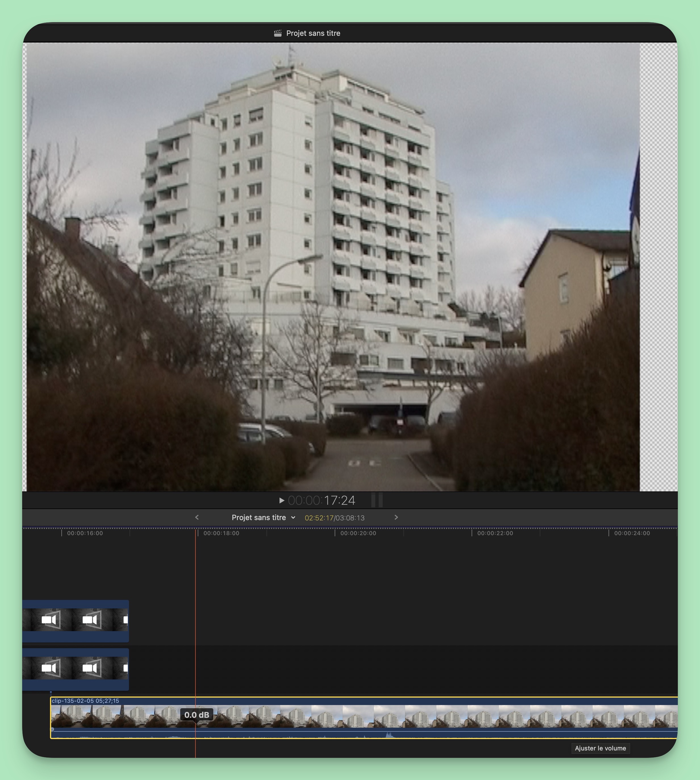Click the audio meter bars beside the timecode

pyautogui.click(x=377, y=500)
